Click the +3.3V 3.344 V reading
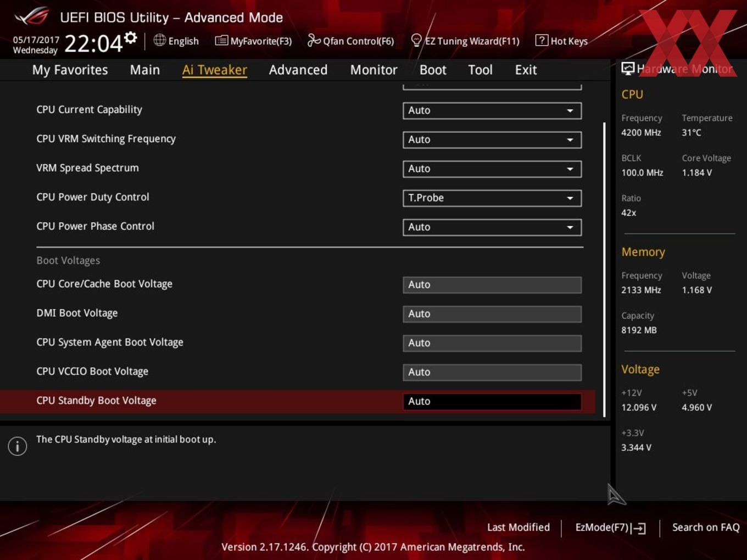Image resolution: width=747 pixels, height=560 pixels. pyautogui.click(x=636, y=447)
